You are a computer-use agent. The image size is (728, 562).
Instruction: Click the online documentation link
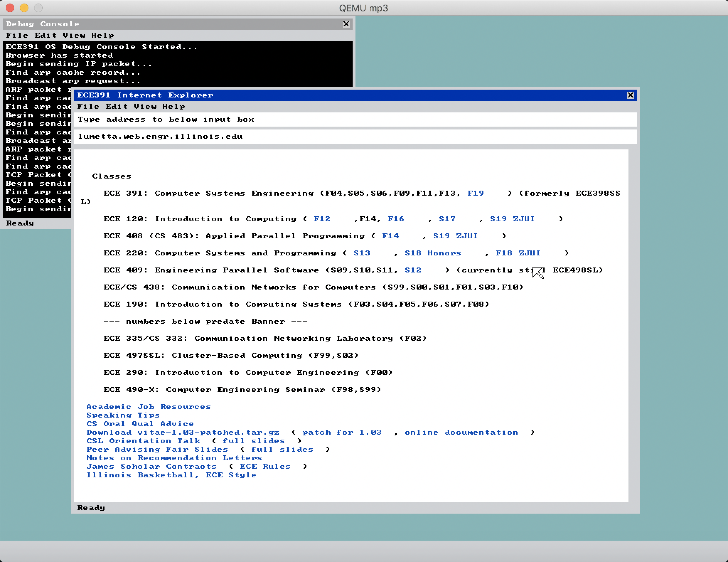(461, 432)
